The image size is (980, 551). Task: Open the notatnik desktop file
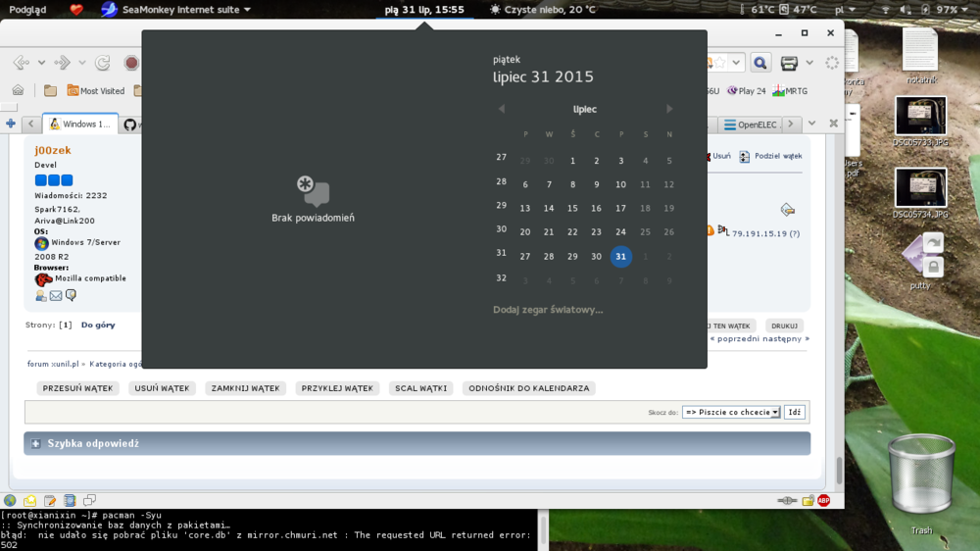pos(920,56)
